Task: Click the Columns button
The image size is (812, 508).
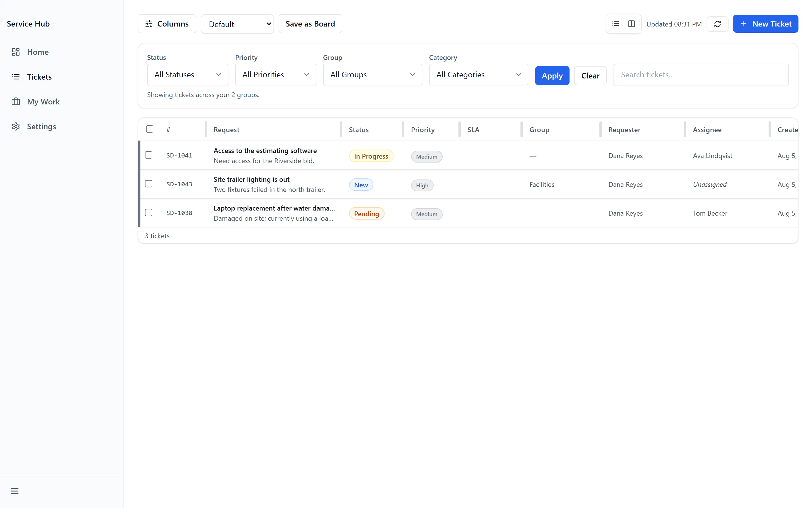Action: tap(167, 24)
